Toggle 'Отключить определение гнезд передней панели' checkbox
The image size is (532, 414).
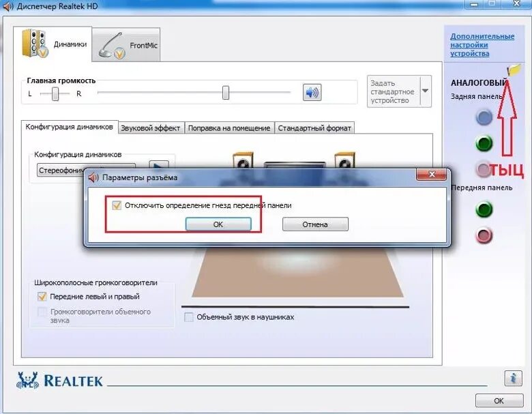point(117,205)
